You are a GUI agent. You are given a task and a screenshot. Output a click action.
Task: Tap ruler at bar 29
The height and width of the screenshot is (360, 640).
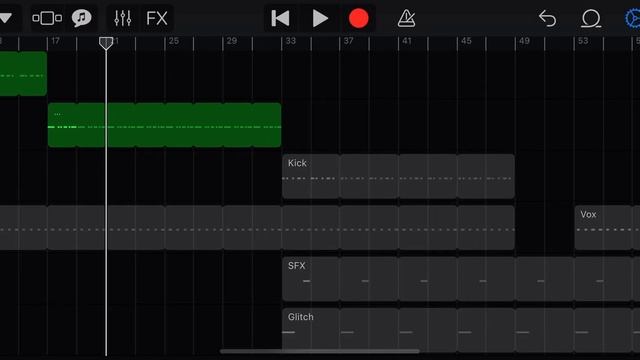pos(232,41)
